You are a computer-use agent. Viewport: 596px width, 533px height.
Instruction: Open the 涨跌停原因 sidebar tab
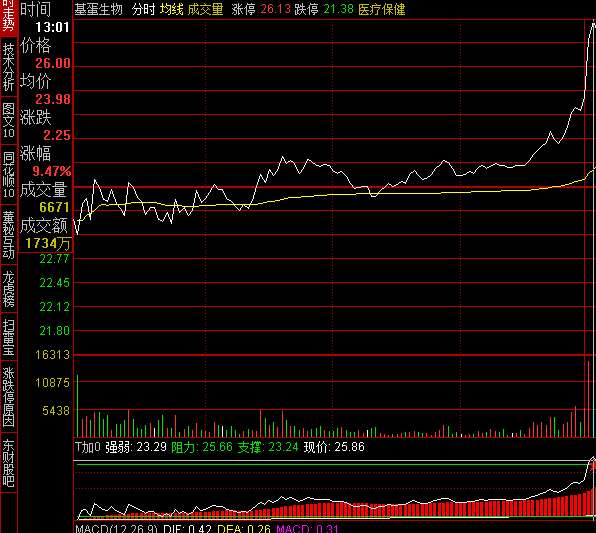click(8, 397)
